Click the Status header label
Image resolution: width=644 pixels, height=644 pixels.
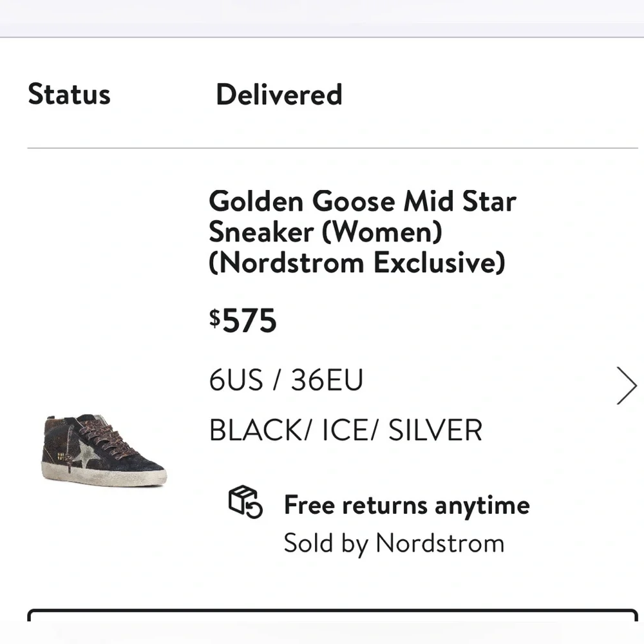68,95
